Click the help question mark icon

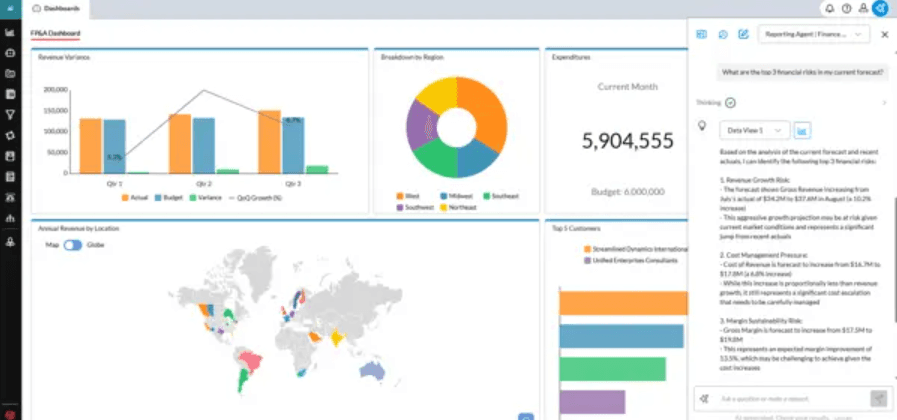846,9
